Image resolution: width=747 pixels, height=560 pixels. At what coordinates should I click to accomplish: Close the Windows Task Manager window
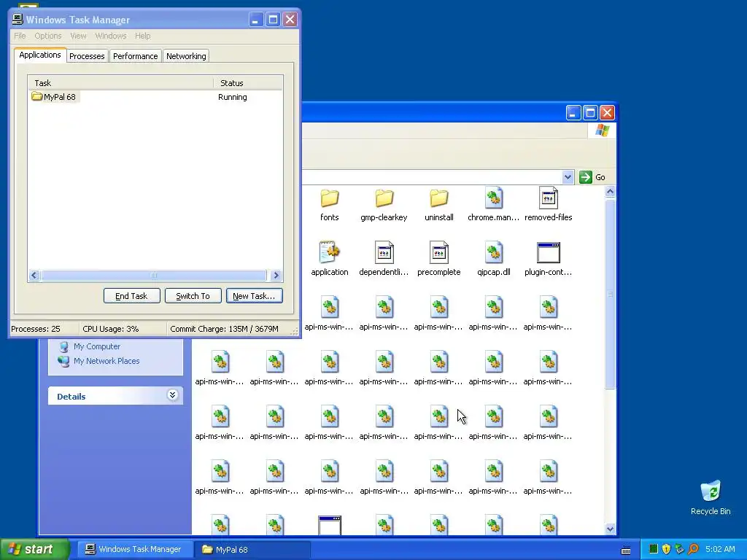pos(290,20)
